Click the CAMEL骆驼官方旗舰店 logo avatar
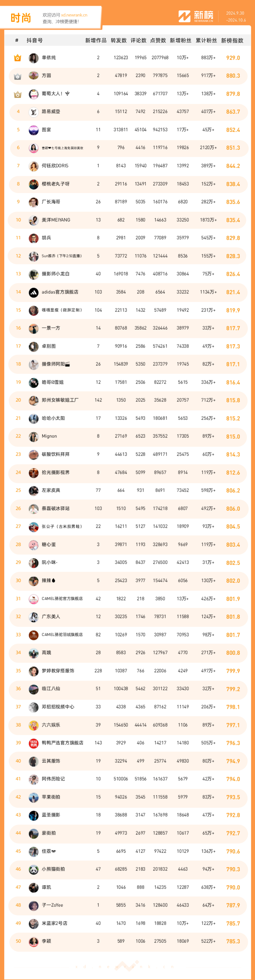 34,599
